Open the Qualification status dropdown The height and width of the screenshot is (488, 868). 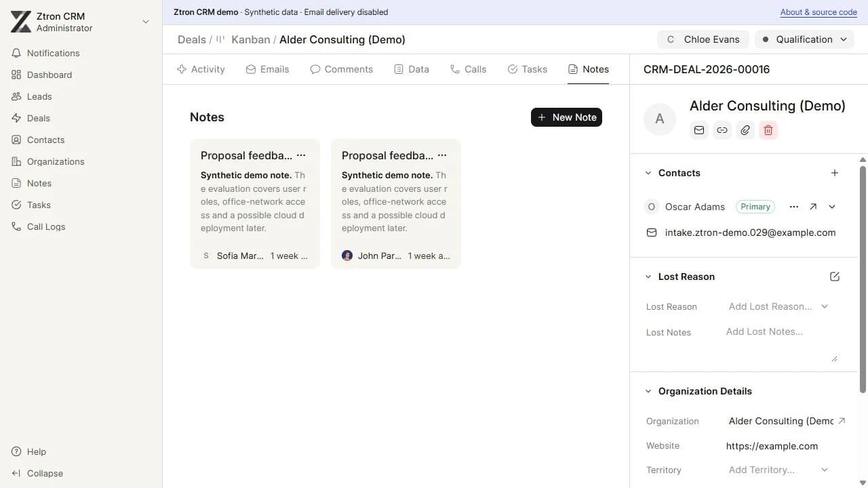click(804, 39)
